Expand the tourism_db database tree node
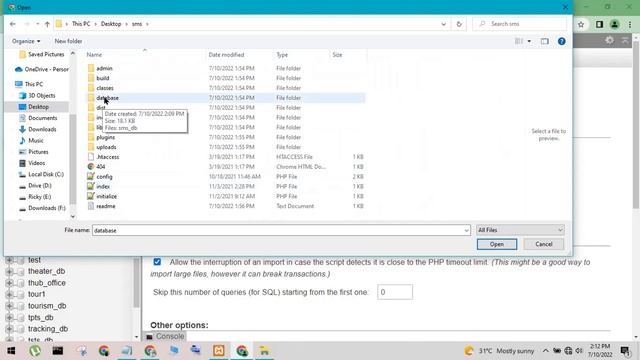The width and height of the screenshot is (640, 360). point(10,306)
